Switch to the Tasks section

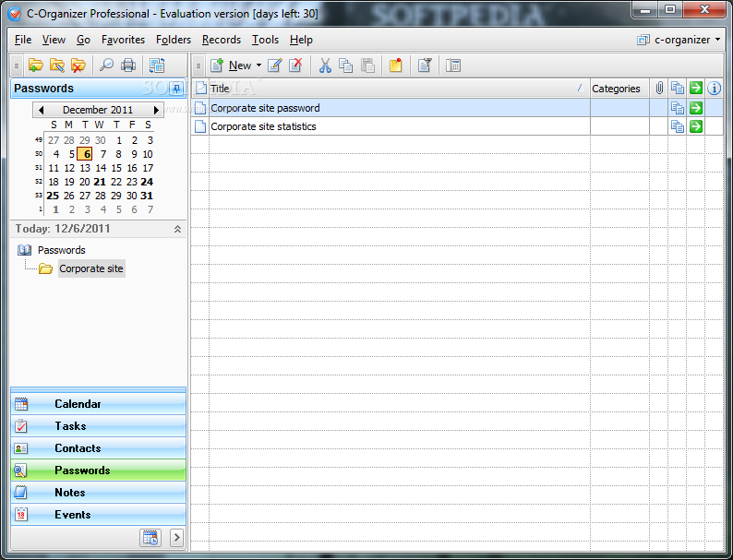coord(98,426)
